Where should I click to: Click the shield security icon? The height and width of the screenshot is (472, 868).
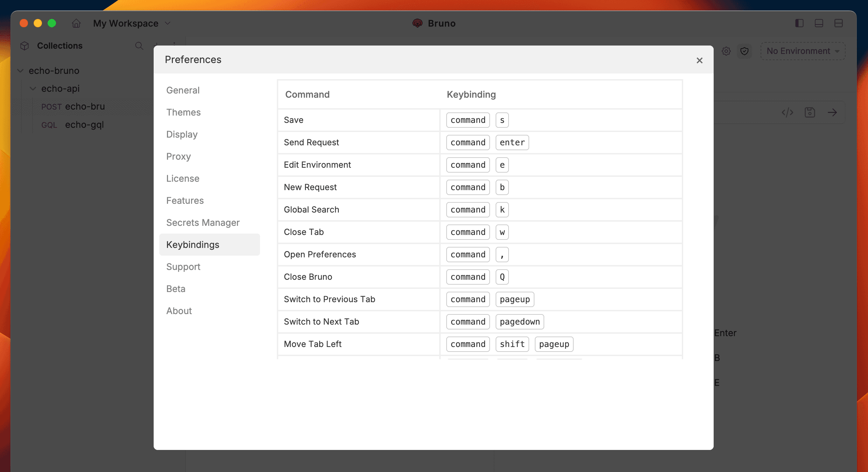pyautogui.click(x=744, y=51)
